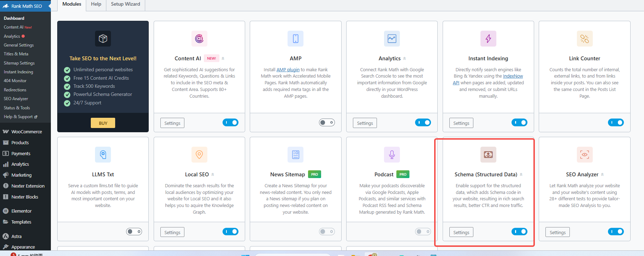Click the Marketing megaphone icon in sidebar
Screen dimensions: 644x256
coord(6,175)
